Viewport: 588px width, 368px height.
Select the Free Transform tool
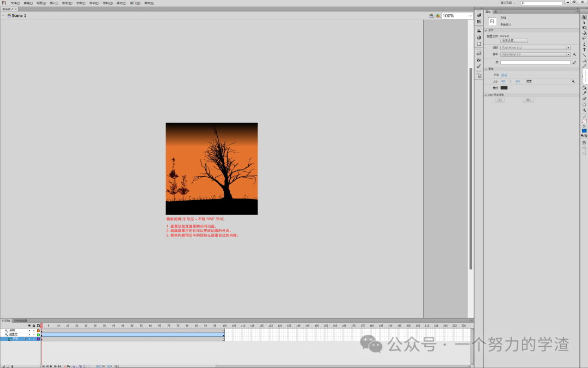click(584, 27)
